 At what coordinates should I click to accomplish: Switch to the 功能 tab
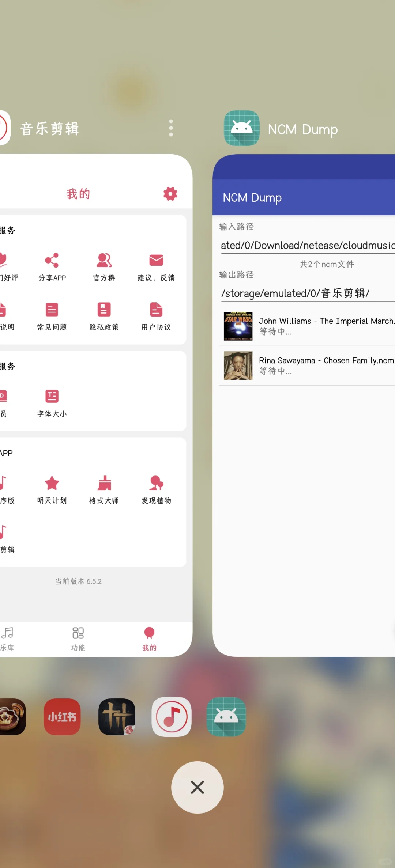click(78, 639)
